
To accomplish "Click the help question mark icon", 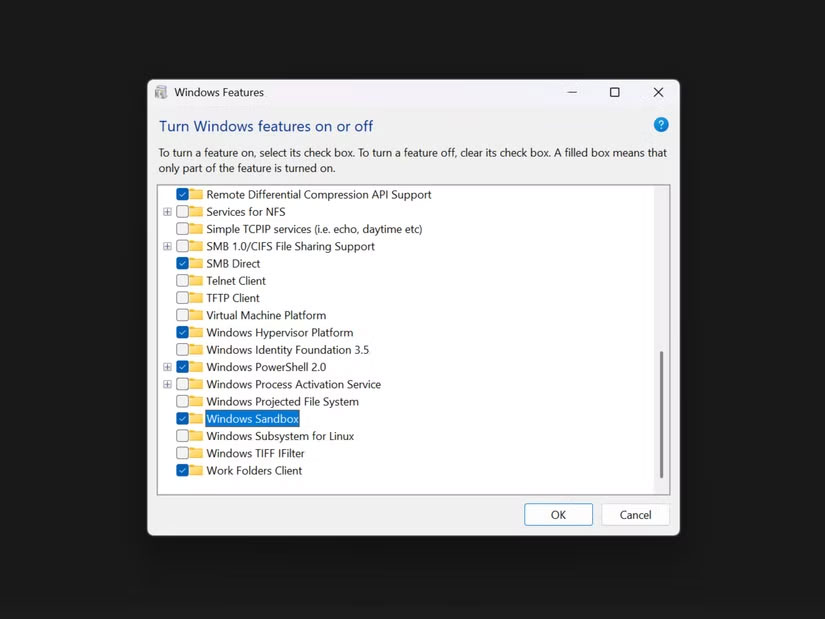I will pos(661,124).
